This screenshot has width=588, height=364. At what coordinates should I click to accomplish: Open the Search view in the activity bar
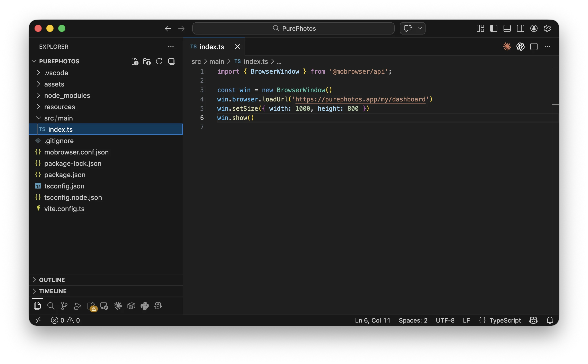coord(51,306)
